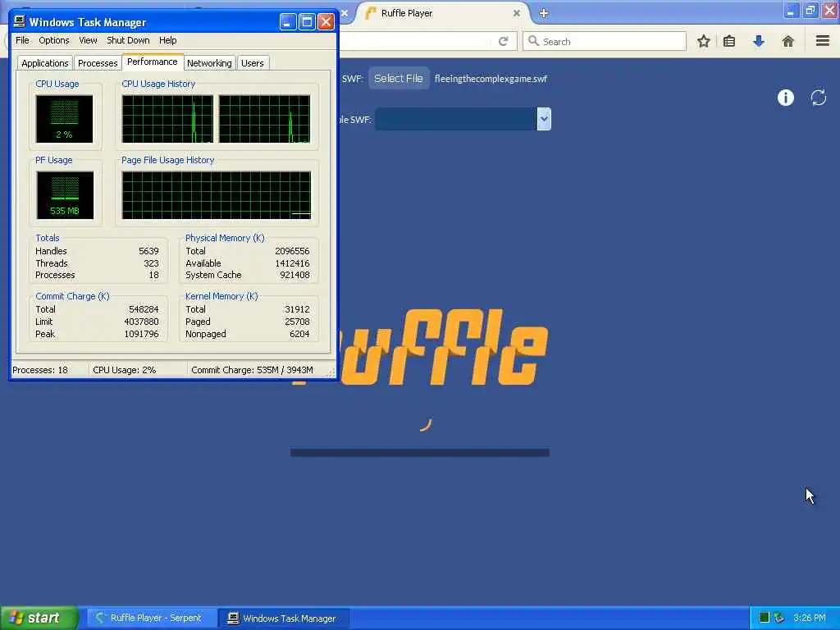Restore down the browser window
The image size is (840, 630).
click(810, 10)
